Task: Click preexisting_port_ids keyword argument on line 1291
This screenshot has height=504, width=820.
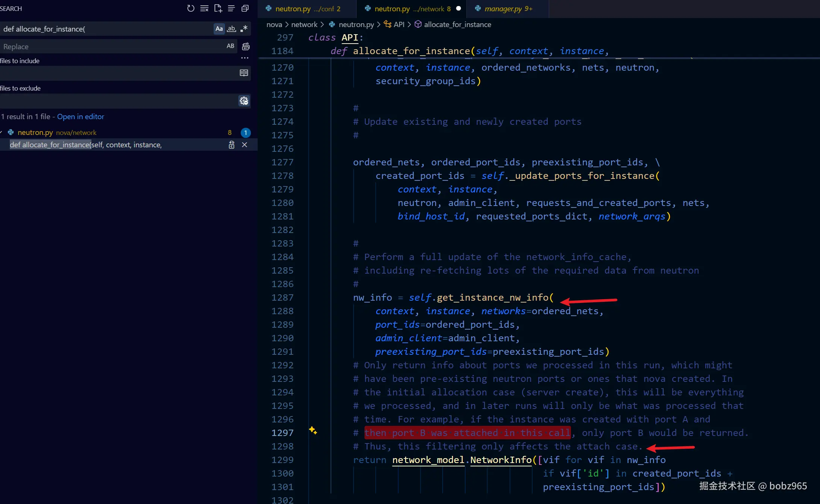Action: [431, 352]
